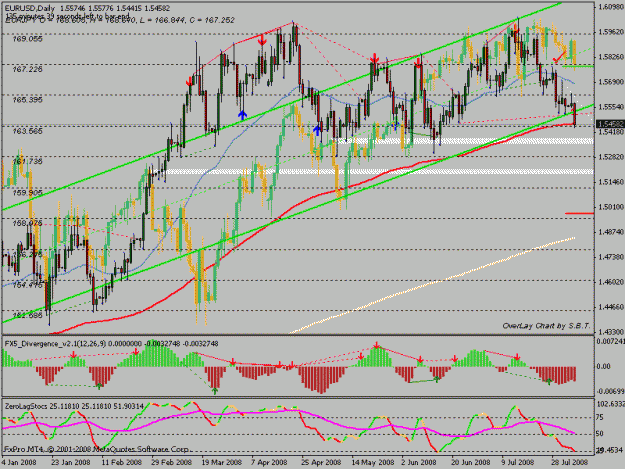The image size is (625, 469).
Task: Click the 1.46020 price axis value
Action: (610, 282)
